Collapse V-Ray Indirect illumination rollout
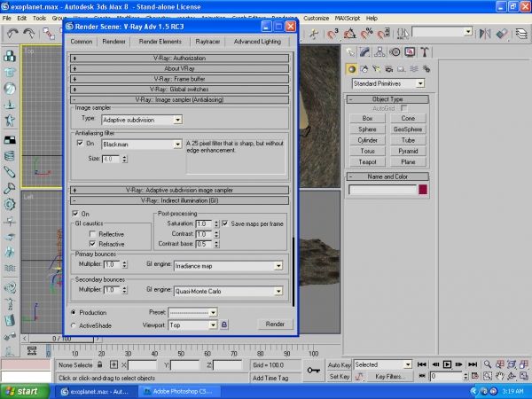 (179, 200)
